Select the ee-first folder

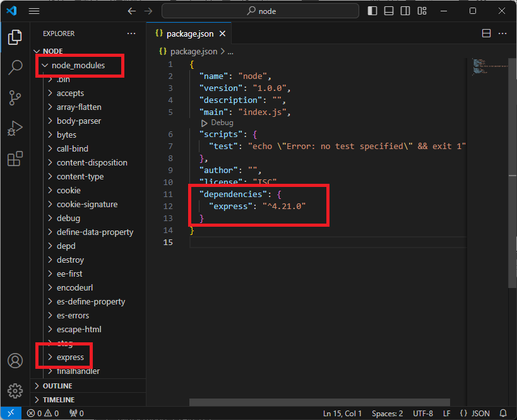point(69,274)
